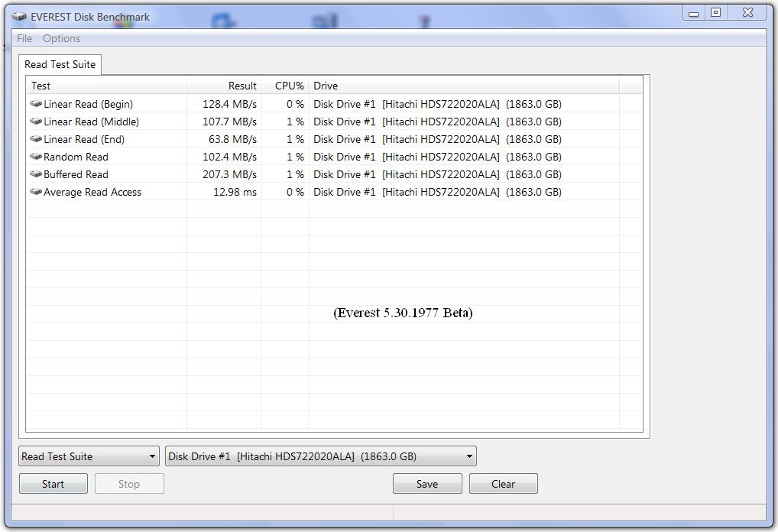Click the disk icon beside Linear Read (End)
Screen dimensions: 778x532
[x=36, y=139]
